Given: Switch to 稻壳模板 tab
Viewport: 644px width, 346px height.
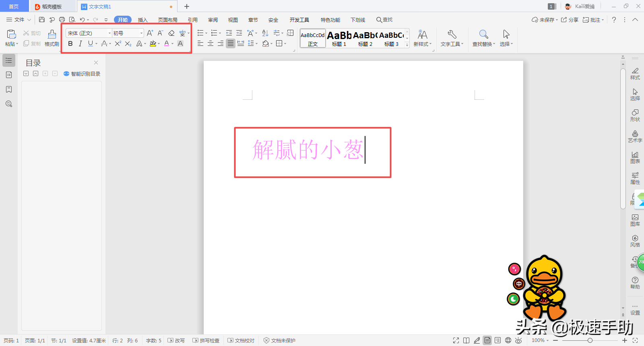Looking at the screenshot, I should point(52,6).
